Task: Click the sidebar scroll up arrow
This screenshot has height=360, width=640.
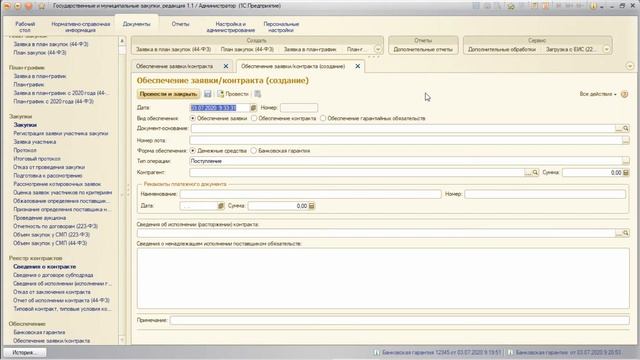Action: (x=122, y=41)
